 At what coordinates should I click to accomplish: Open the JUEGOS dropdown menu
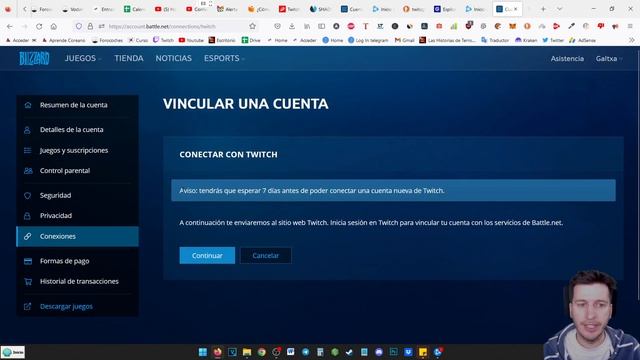click(x=83, y=58)
